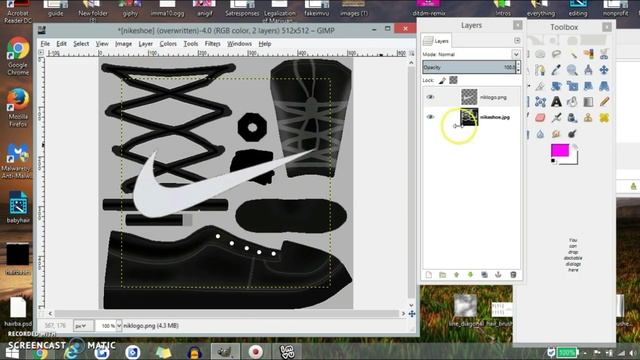This screenshot has width=640, height=360.
Task: Select the Perspective tool
Action: coord(604,86)
